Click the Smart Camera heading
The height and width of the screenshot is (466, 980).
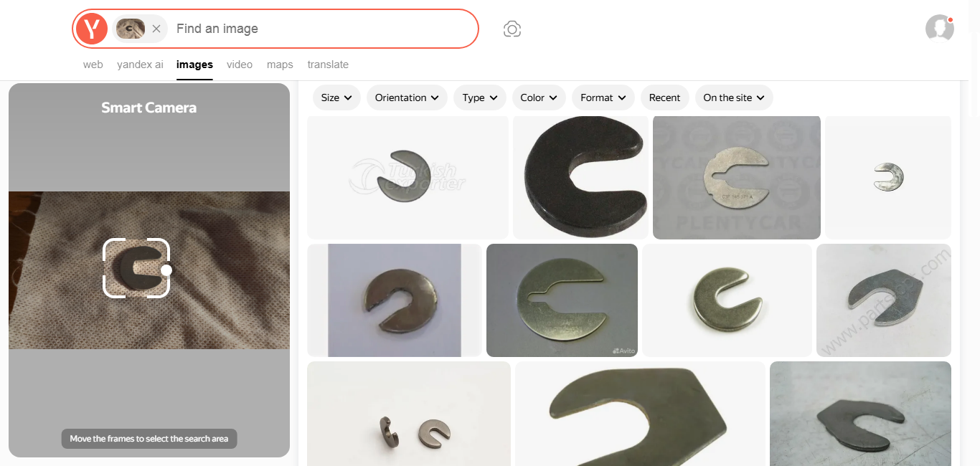pyautogui.click(x=149, y=108)
